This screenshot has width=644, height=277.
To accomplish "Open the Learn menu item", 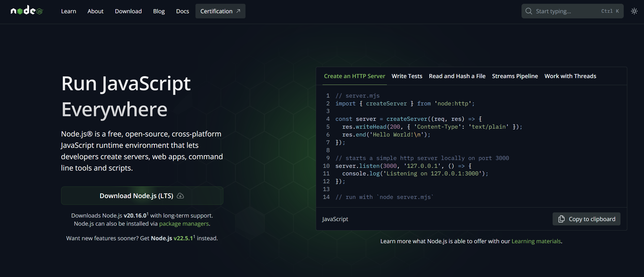I will point(69,11).
